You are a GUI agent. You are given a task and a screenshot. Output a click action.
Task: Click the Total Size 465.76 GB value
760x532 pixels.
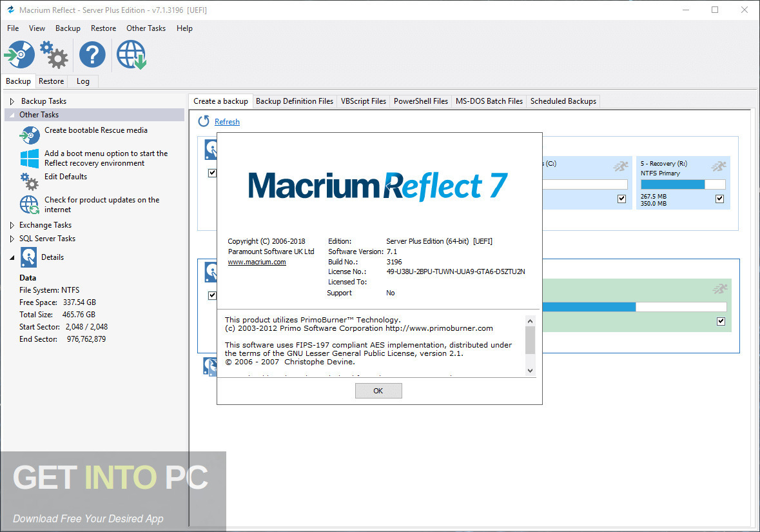point(79,315)
